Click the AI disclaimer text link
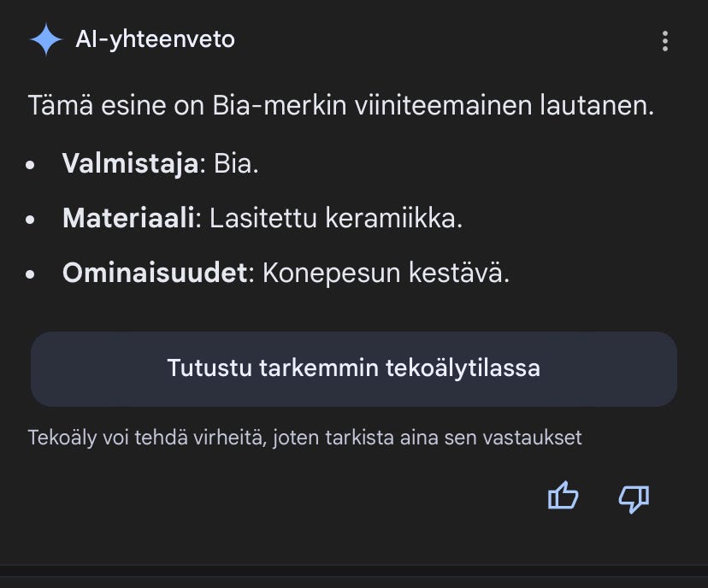The image size is (708, 588). coord(304,437)
